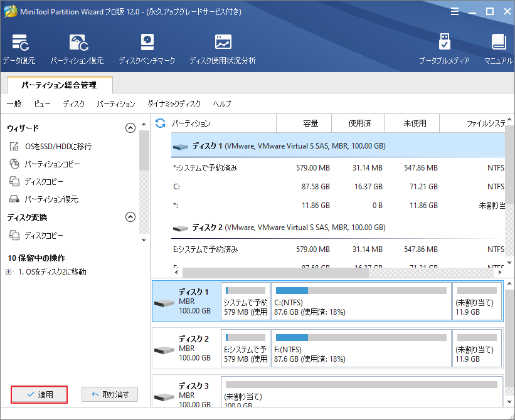The height and width of the screenshot is (420, 515).
Task: Switch to the パーティション総合管理 tab
Action: (x=59, y=85)
